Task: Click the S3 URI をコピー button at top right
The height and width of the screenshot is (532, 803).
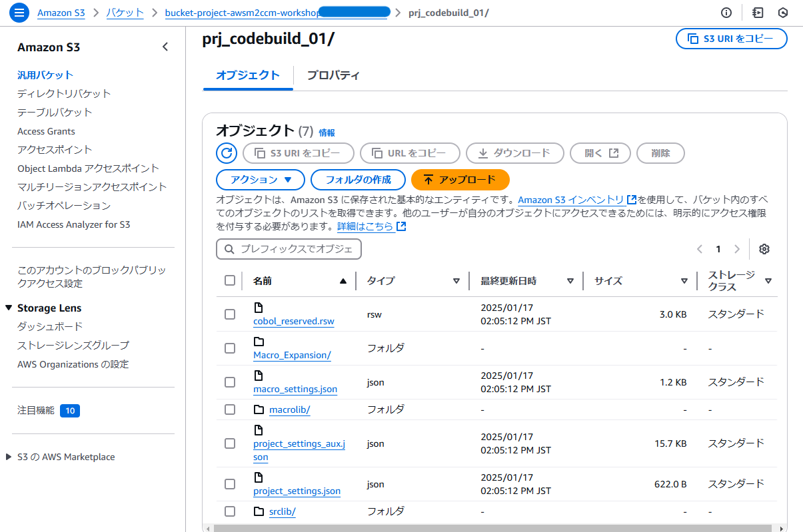Action: pos(732,39)
